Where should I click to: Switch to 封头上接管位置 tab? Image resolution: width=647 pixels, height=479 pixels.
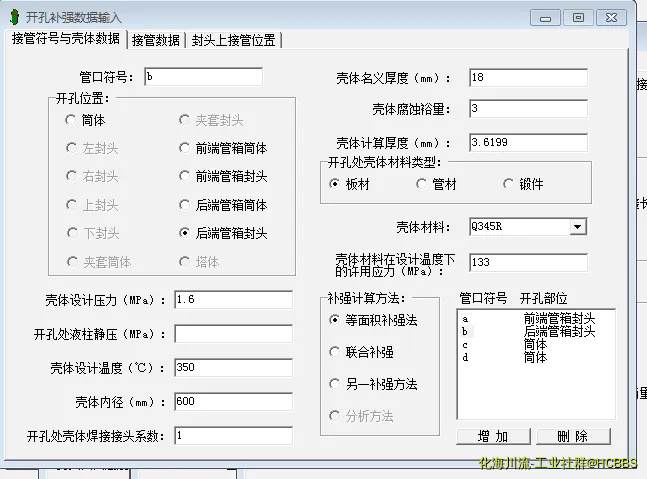[234, 40]
